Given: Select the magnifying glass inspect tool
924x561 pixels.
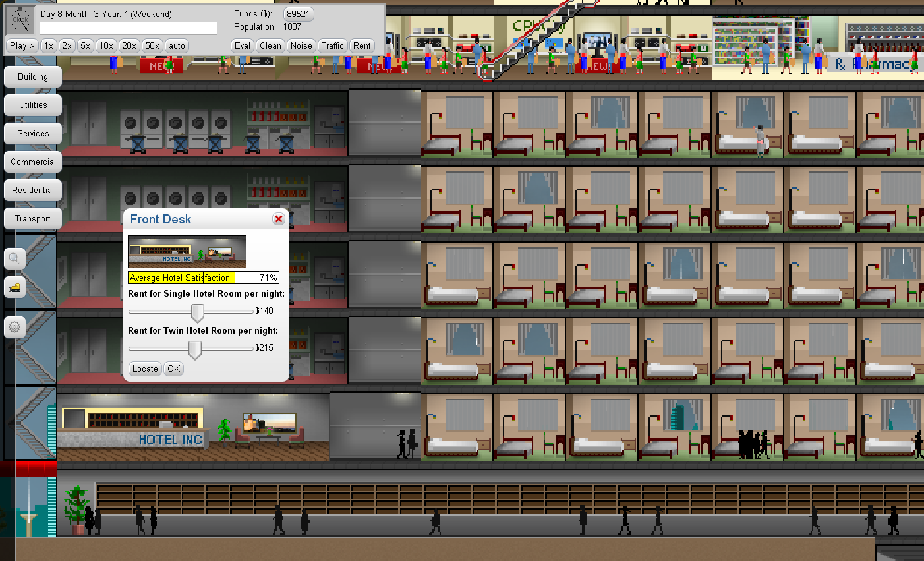Looking at the screenshot, I should click(14, 259).
